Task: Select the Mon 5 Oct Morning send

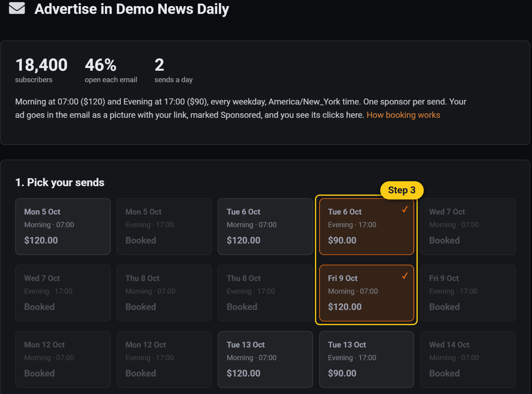Action: [63, 226]
